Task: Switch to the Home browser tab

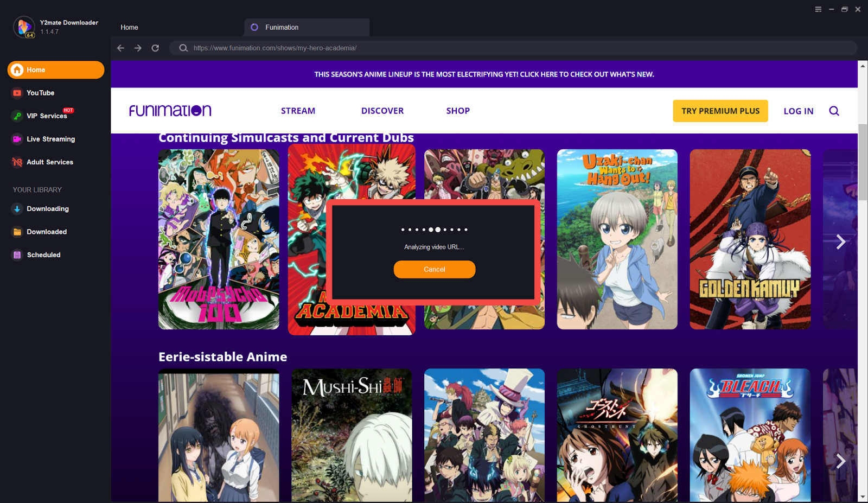Action: point(130,27)
